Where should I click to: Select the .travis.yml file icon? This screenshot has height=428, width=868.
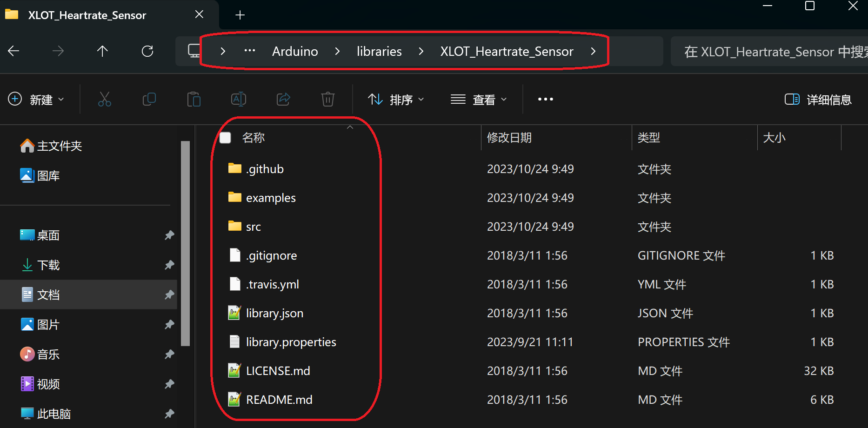coord(235,284)
